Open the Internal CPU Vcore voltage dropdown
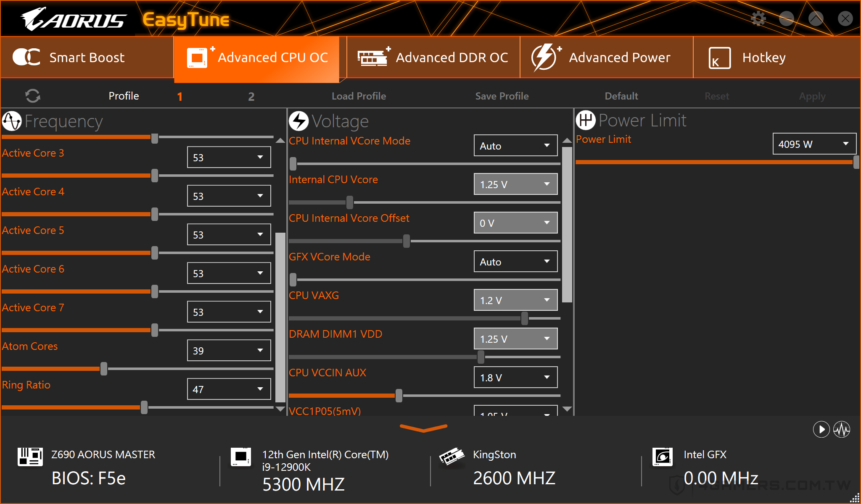 tap(515, 184)
